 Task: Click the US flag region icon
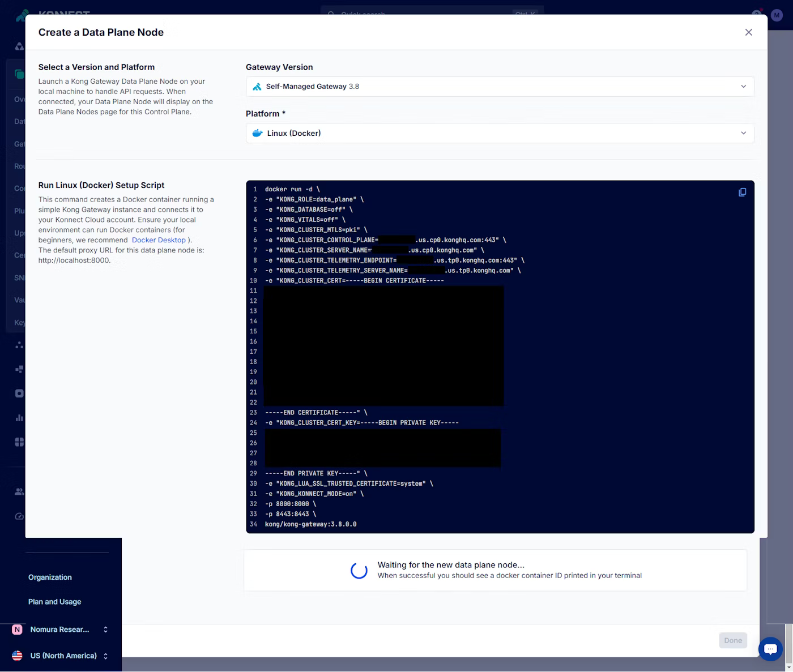pos(18,656)
